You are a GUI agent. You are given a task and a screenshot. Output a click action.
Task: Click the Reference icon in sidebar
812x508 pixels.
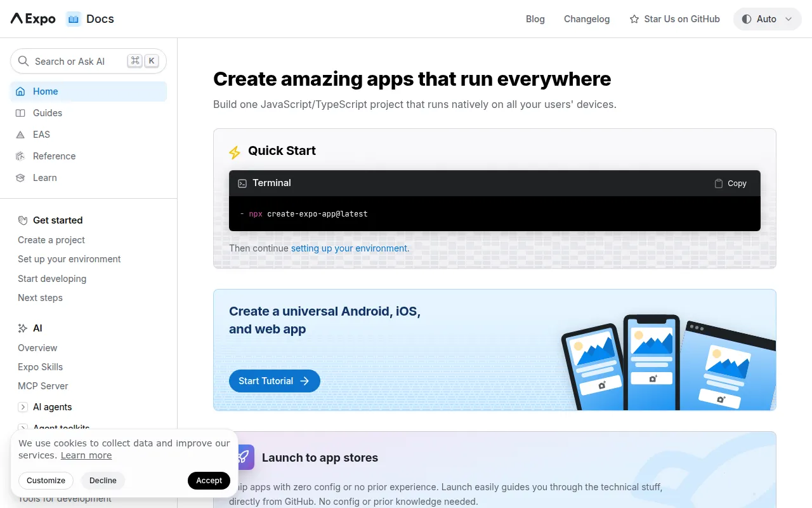21,156
